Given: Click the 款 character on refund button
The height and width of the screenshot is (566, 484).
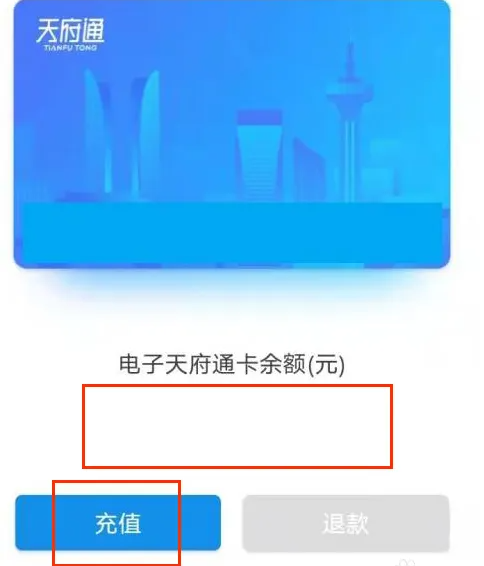Looking at the screenshot, I should click(x=357, y=523).
